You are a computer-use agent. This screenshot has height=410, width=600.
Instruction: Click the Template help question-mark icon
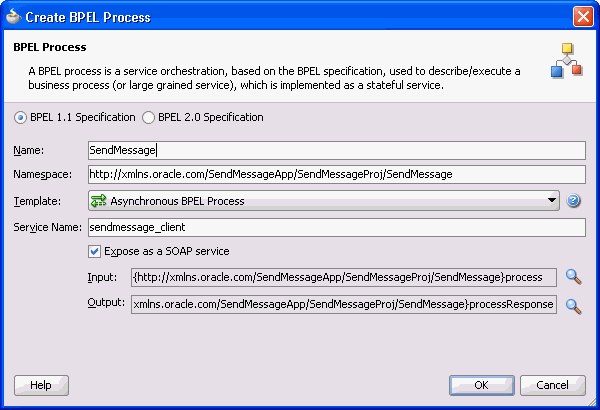(573, 201)
